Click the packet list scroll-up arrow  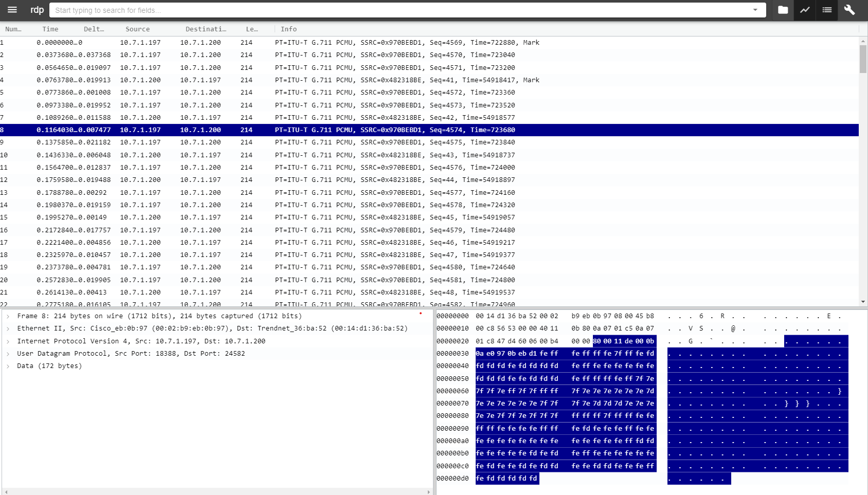863,41
